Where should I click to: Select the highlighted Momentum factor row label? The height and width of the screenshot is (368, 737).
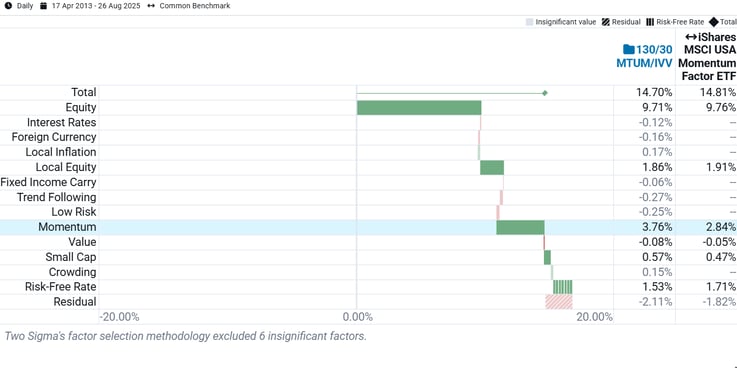tap(67, 227)
